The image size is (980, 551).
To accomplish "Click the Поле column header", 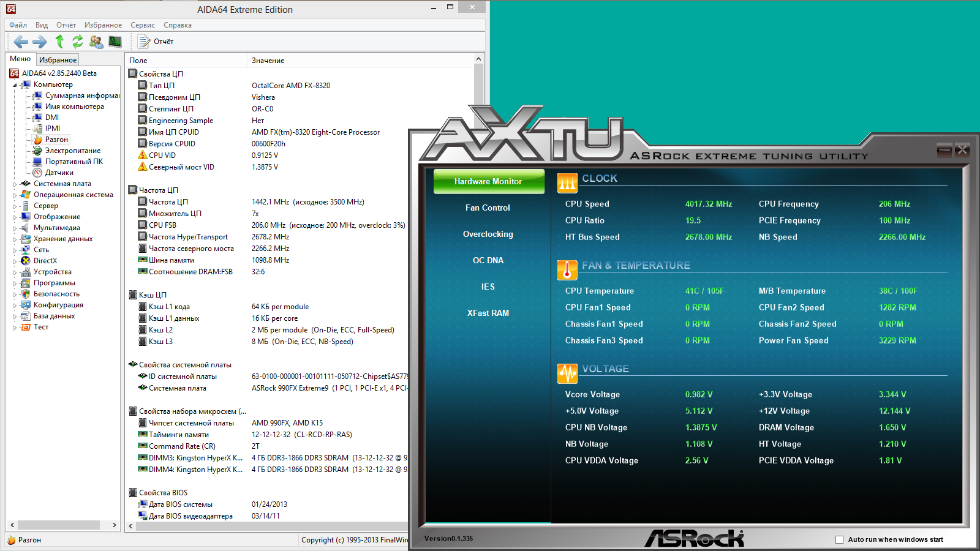I will coord(186,61).
